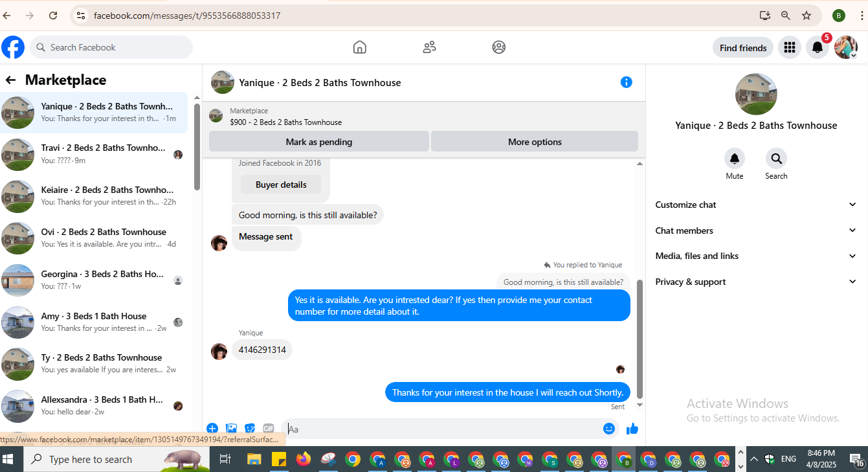
Task: Search in conversation magnifier icon
Action: 776,159
